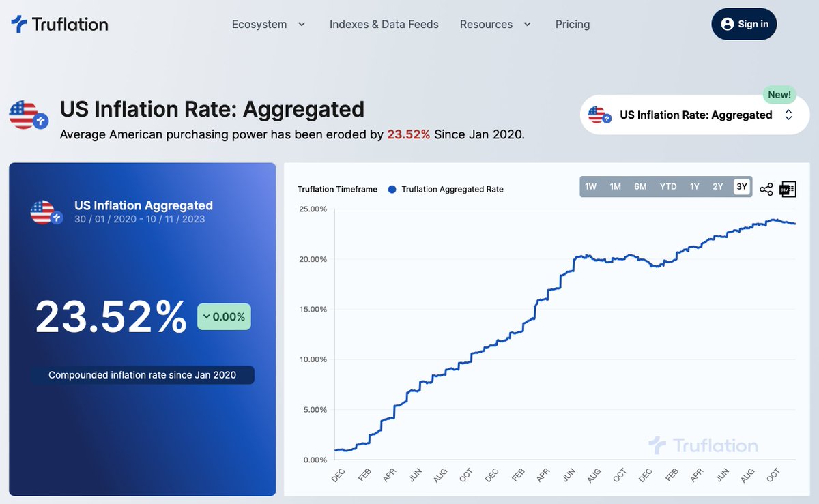Click the chart line's rightmost end point

pyautogui.click(x=795, y=224)
